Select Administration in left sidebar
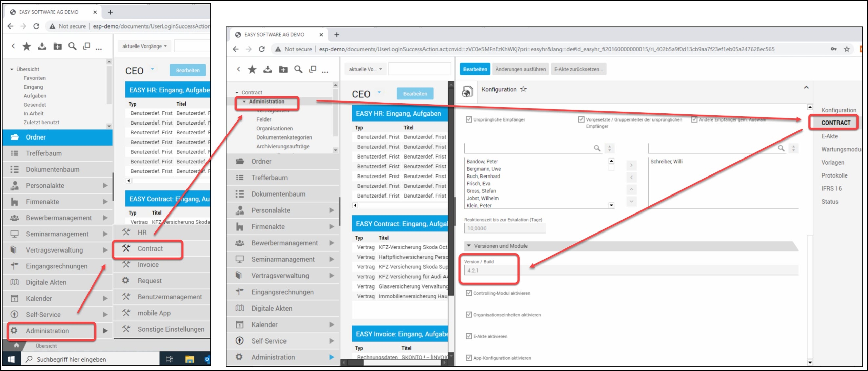Image resolution: width=868 pixels, height=371 pixels. point(47,331)
